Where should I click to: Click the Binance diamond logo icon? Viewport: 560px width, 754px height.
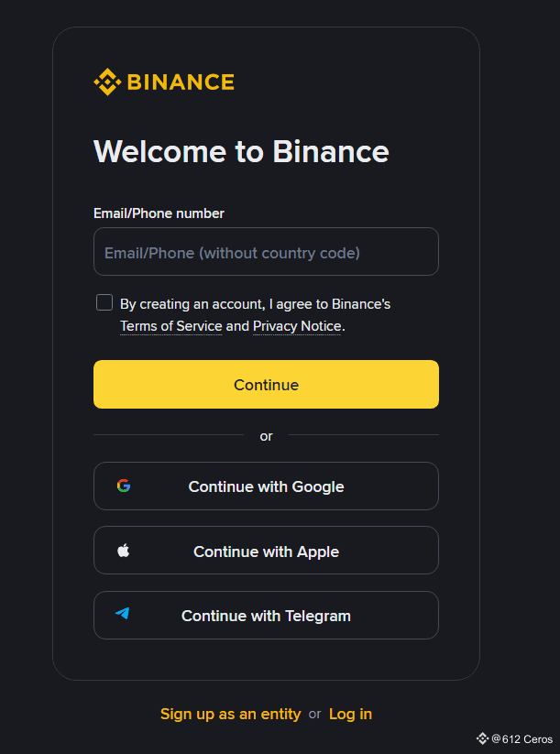[107, 82]
